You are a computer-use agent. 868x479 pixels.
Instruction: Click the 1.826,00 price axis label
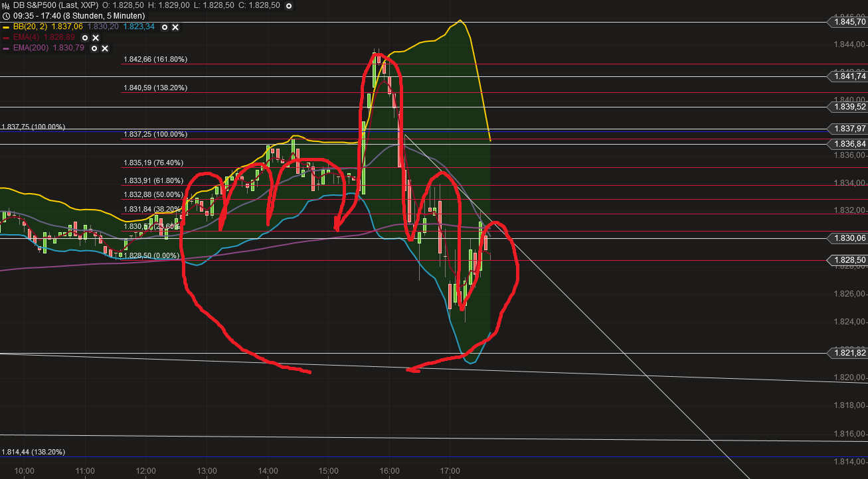849,294
